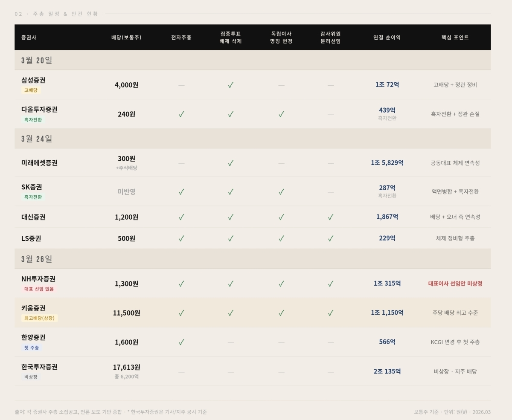
Task: Click the 대표 선임 없음 red tag
Action: pyautogui.click(x=39, y=289)
